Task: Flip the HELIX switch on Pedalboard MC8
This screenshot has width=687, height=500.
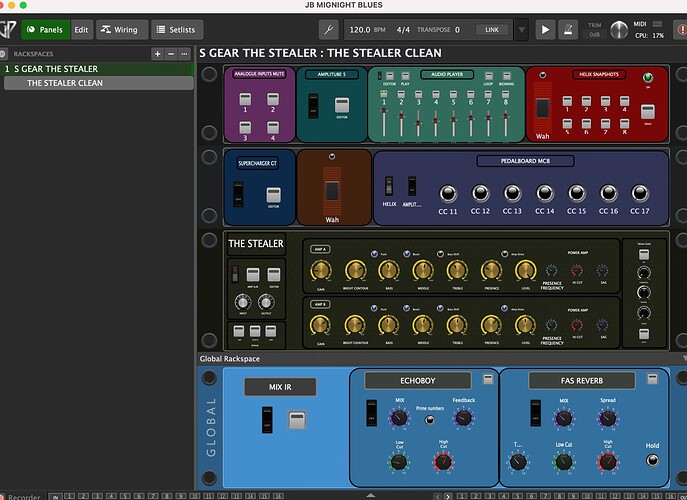Action: point(389,186)
